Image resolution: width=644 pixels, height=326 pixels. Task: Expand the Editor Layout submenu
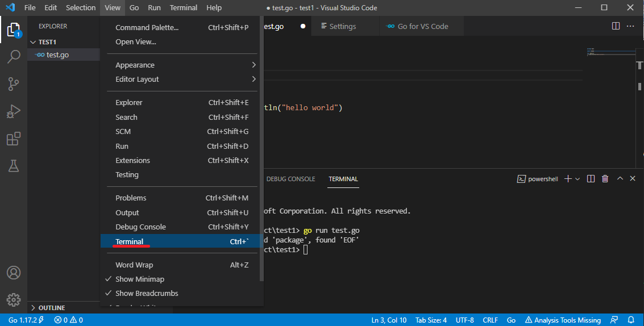tap(181, 80)
